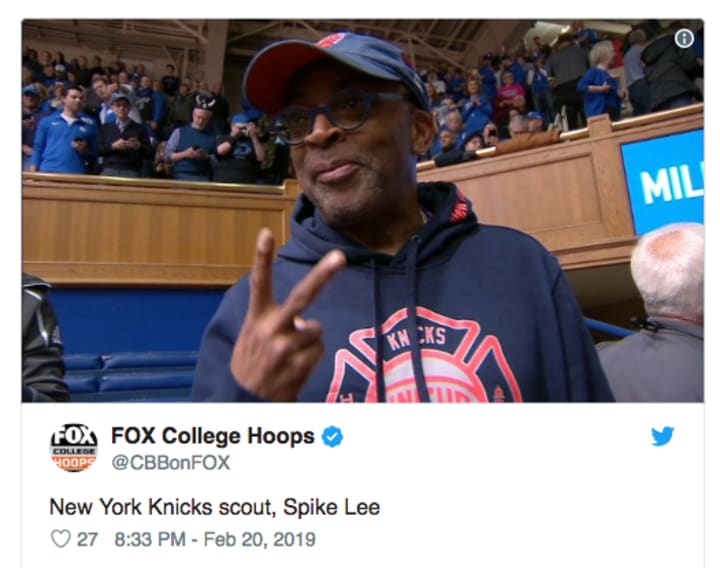The image size is (720, 568).
Task: Click the wooden railing panel behind the man
Action: (152, 230)
